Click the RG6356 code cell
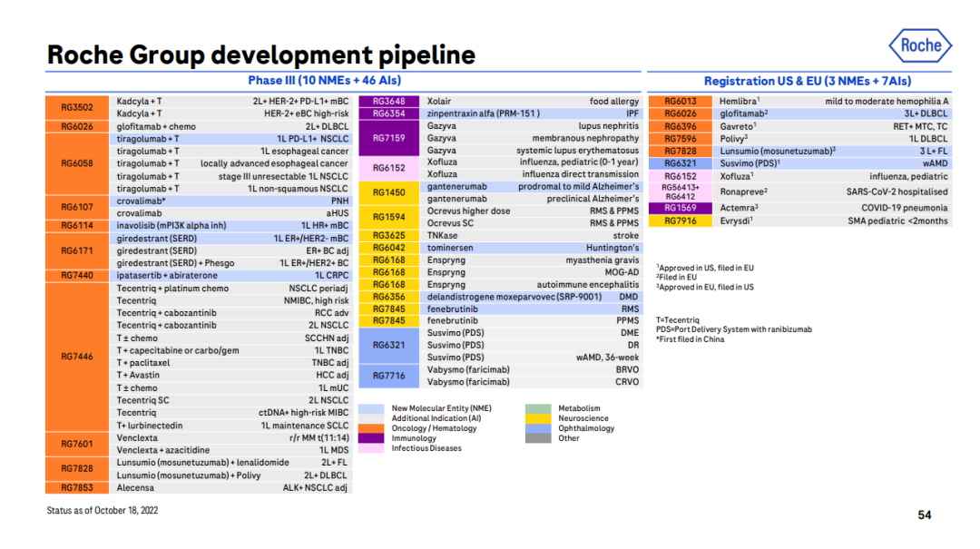The image size is (980, 549). point(388,297)
